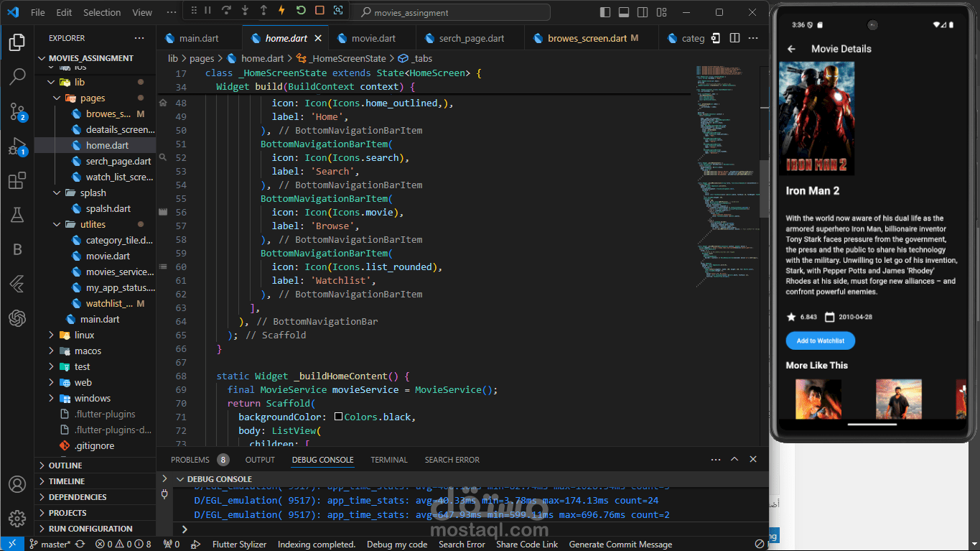This screenshot has width=980, height=551.
Task: Open the ChatGPT icon in activity bar
Action: point(17,318)
